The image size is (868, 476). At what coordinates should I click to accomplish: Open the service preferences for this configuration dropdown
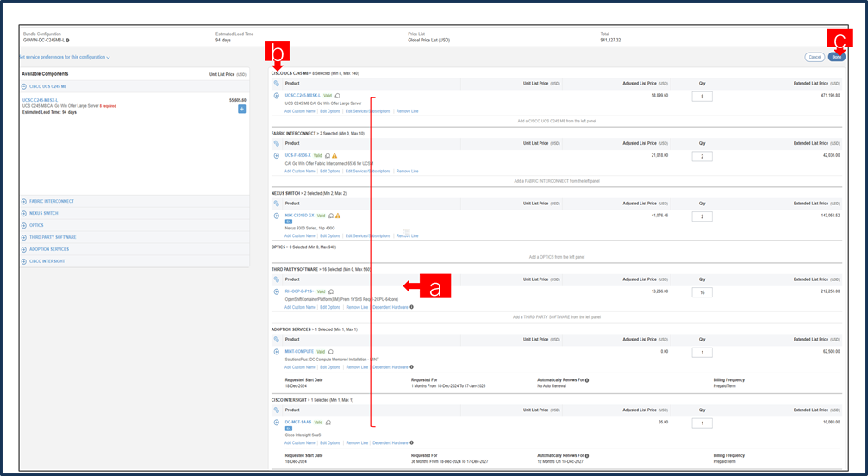pos(64,57)
